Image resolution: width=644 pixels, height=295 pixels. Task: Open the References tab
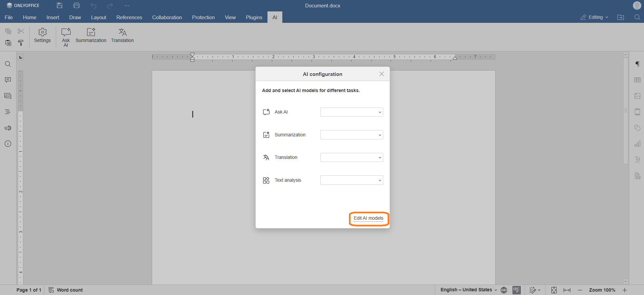tap(129, 17)
